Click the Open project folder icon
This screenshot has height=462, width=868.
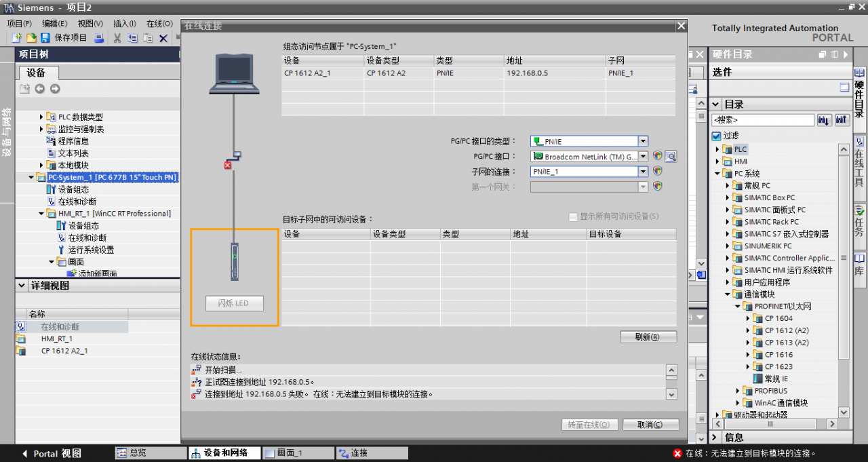click(x=32, y=38)
